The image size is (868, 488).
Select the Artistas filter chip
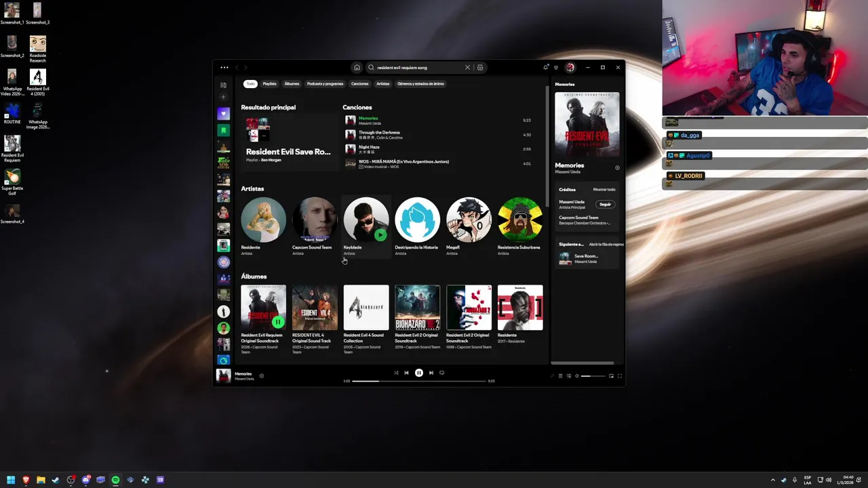click(x=382, y=84)
